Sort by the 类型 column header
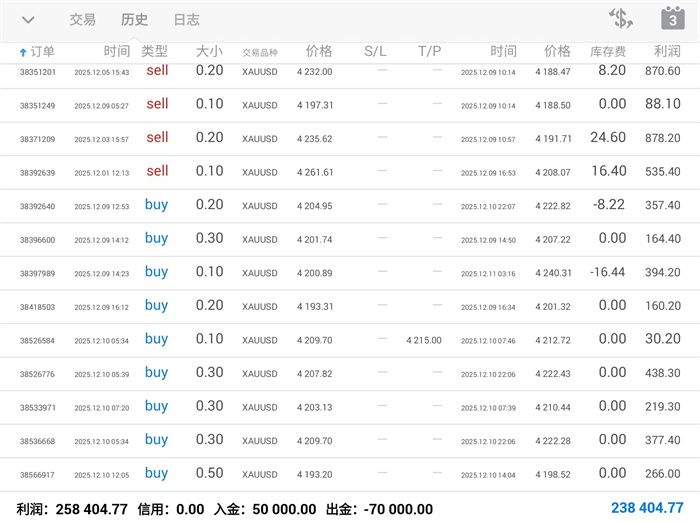 coord(154,51)
